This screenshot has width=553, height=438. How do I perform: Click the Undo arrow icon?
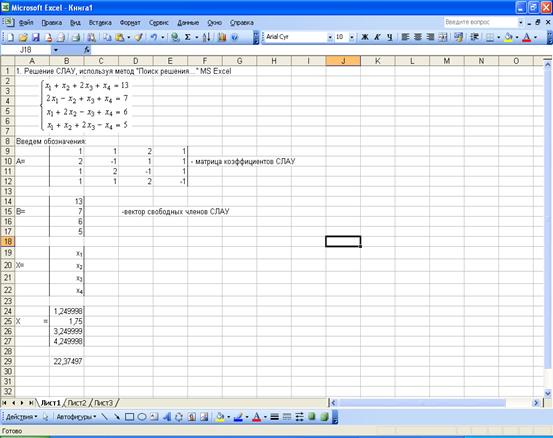[154, 37]
